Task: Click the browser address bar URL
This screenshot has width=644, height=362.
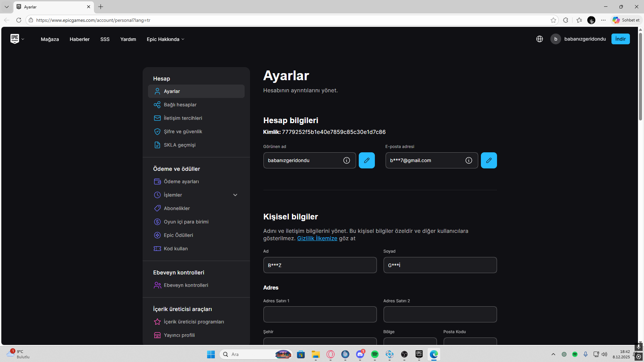Action: pos(93,20)
